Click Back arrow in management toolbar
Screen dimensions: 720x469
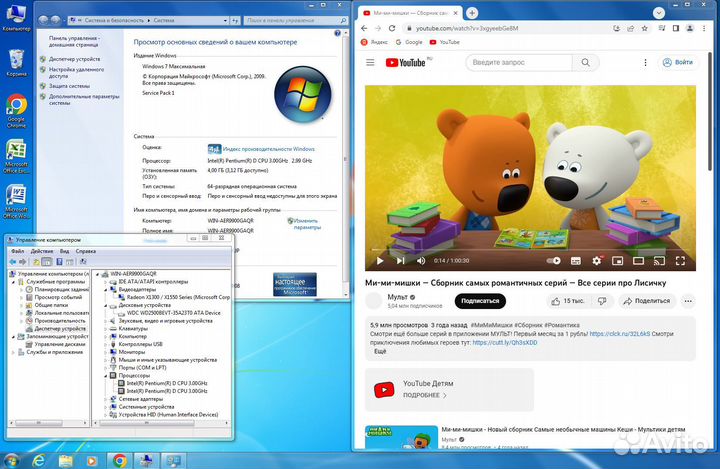13,262
